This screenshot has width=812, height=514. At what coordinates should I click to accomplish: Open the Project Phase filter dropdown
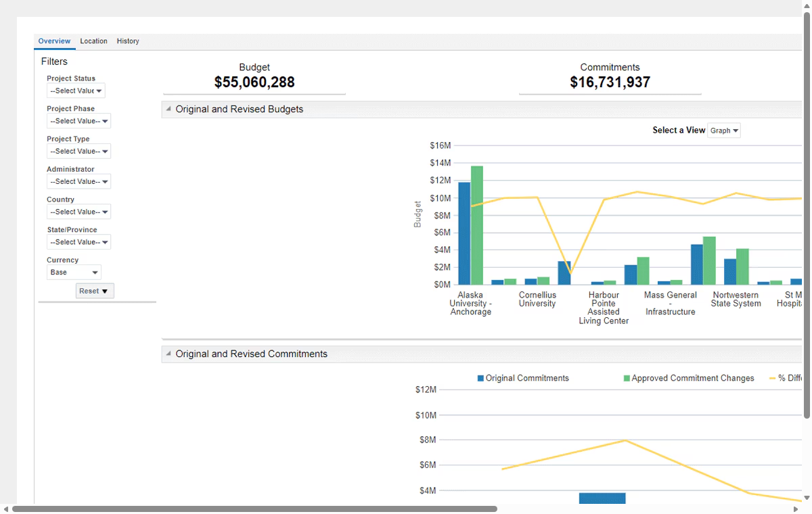point(78,121)
